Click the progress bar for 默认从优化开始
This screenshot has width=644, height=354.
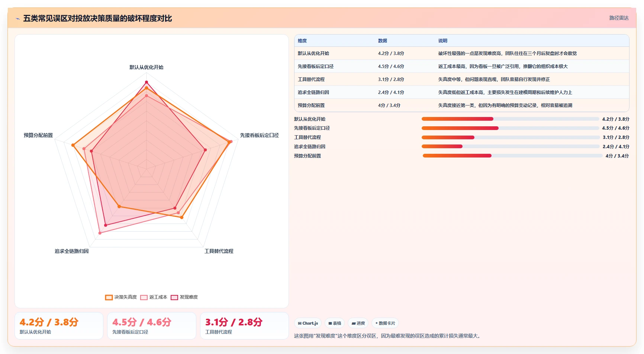pos(510,119)
